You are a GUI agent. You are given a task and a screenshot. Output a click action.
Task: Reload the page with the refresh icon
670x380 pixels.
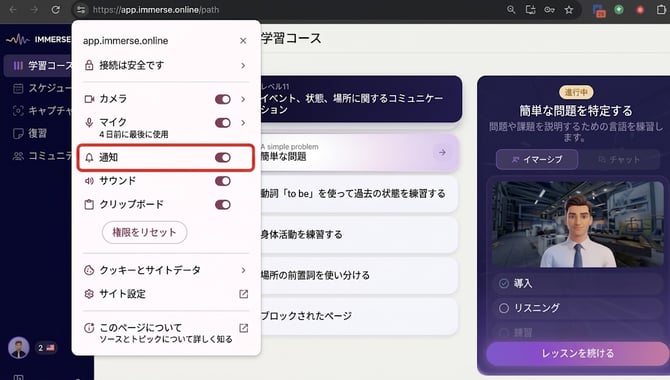coord(56,9)
